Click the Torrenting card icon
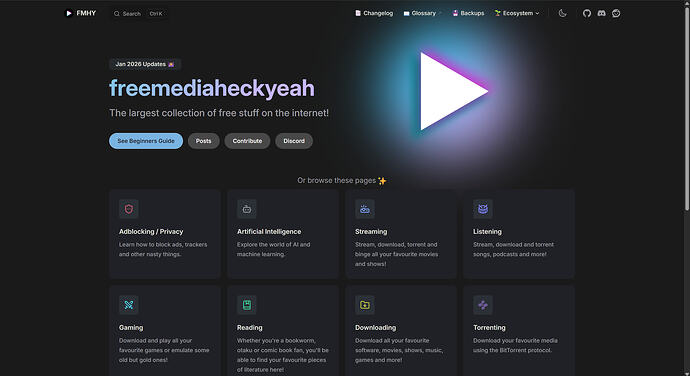 (x=483, y=305)
